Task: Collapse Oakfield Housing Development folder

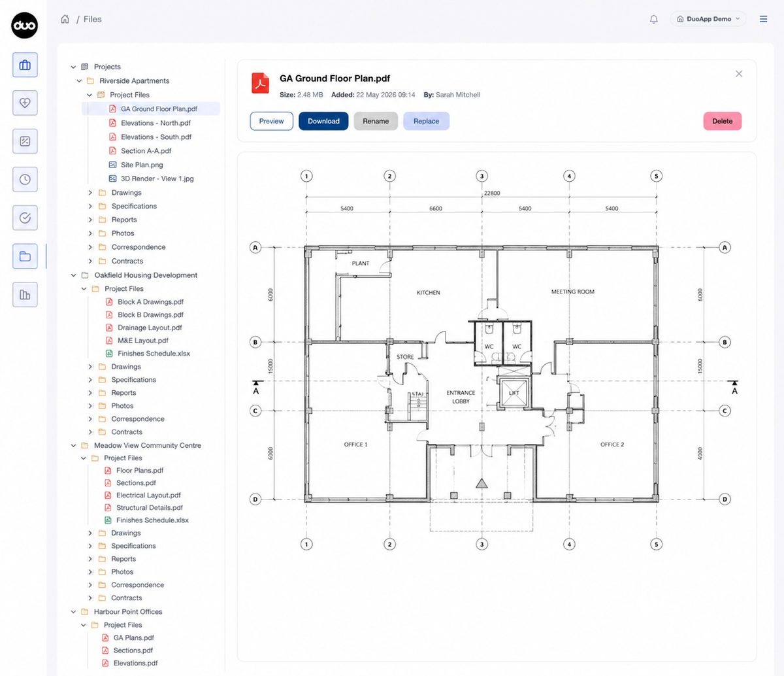Action: point(73,275)
